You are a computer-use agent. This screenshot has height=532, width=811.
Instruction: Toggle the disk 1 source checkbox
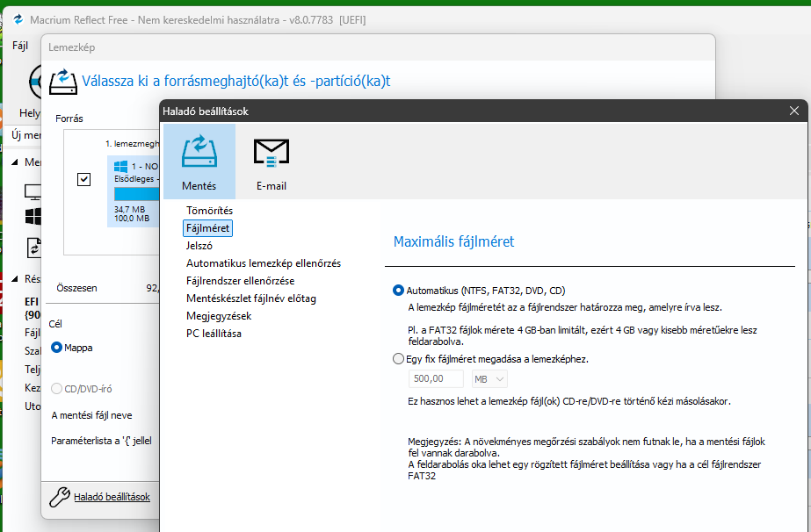(x=83, y=179)
